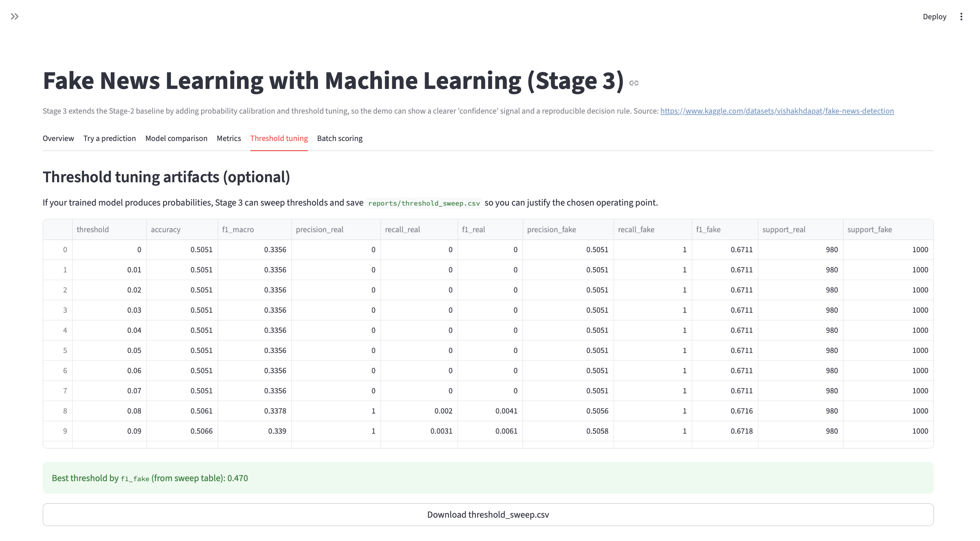Click the Deploy button

point(934,16)
